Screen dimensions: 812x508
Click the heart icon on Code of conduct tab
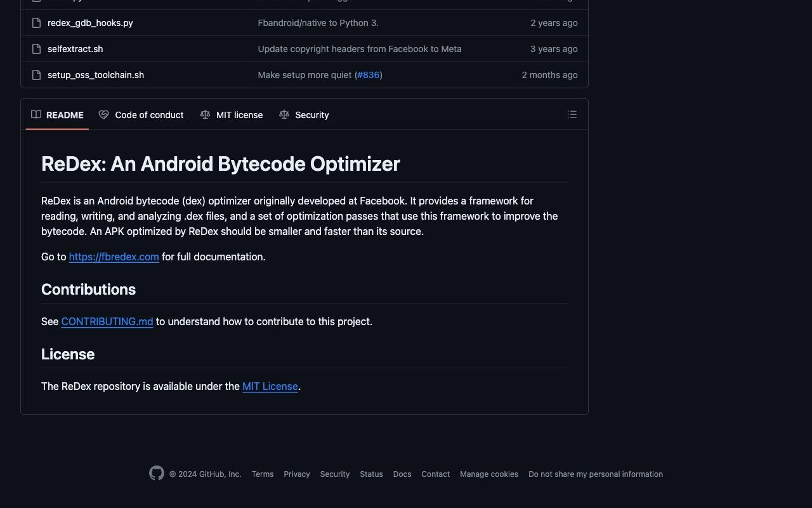[104, 115]
